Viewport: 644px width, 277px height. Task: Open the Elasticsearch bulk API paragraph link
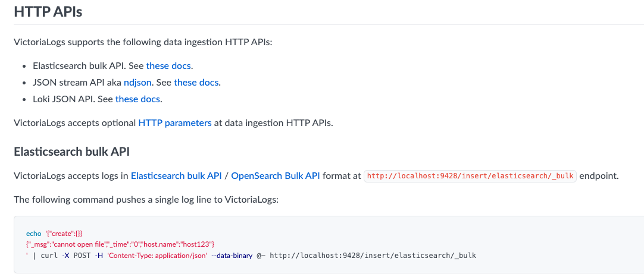pos(176,176)
